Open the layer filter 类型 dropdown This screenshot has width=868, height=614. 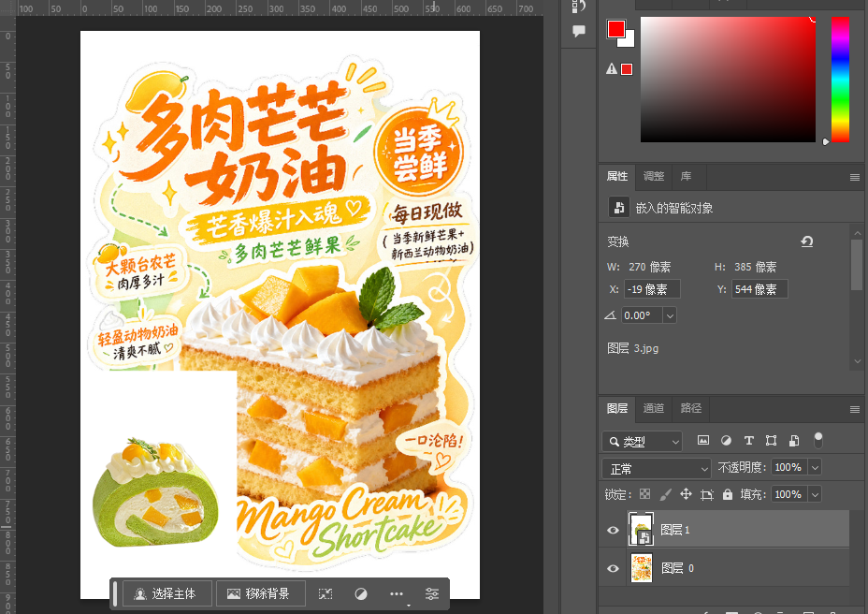point(642,441)
